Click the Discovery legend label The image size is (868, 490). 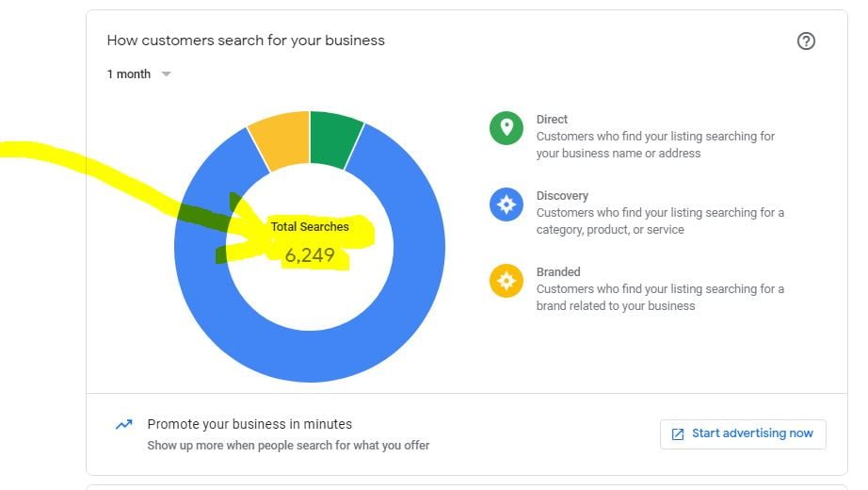click(x=562, y=196)
